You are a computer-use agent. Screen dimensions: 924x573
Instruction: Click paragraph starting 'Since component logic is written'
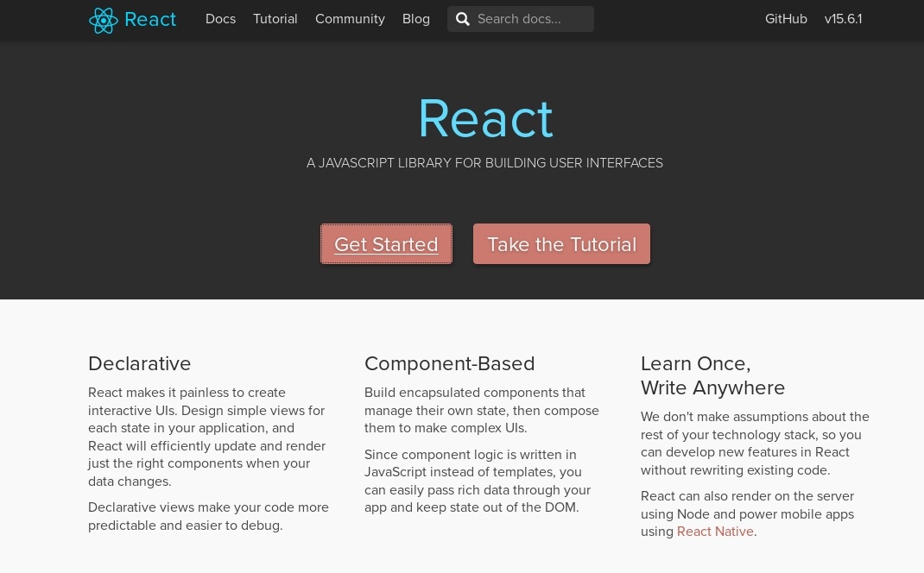click(478, 482)
